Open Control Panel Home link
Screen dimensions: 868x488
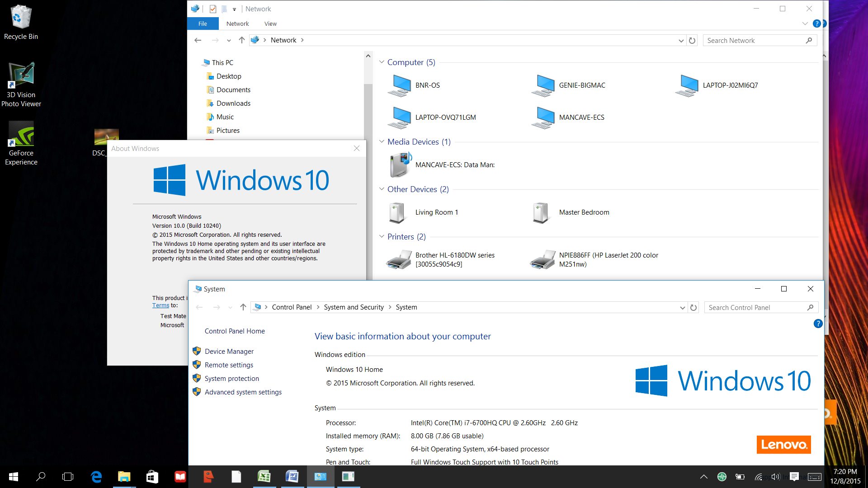point(235,331)
